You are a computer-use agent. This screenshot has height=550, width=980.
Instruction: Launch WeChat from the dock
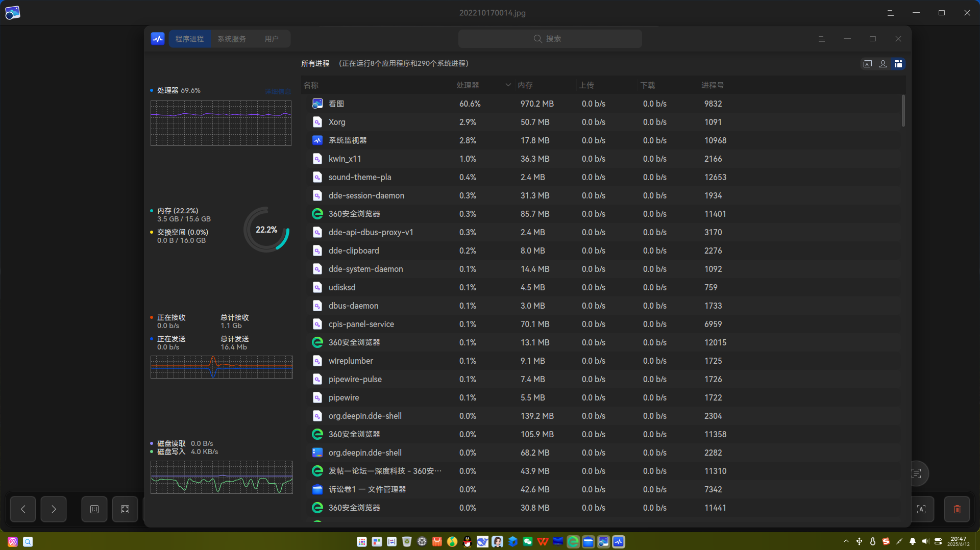tap(528, 542)
